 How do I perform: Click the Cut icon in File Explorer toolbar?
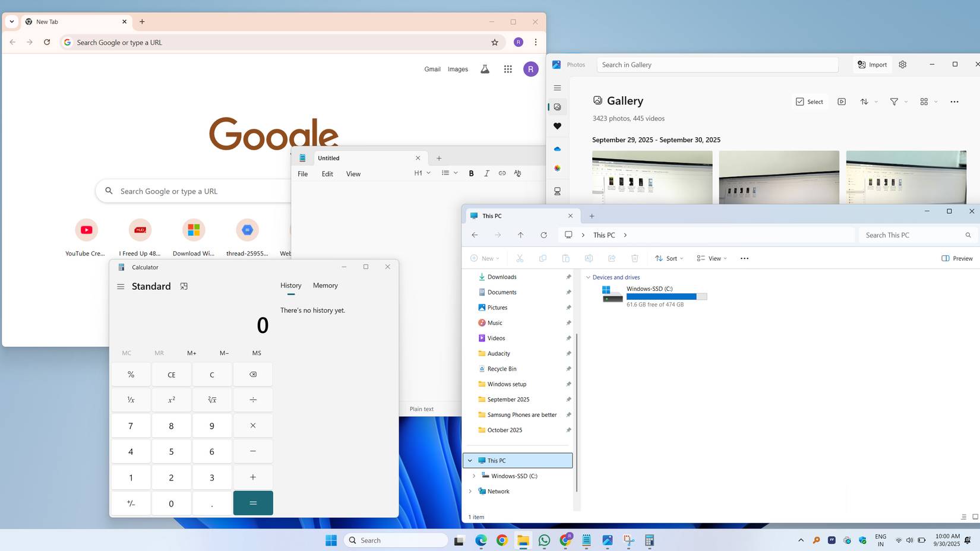tap(520, 258)
